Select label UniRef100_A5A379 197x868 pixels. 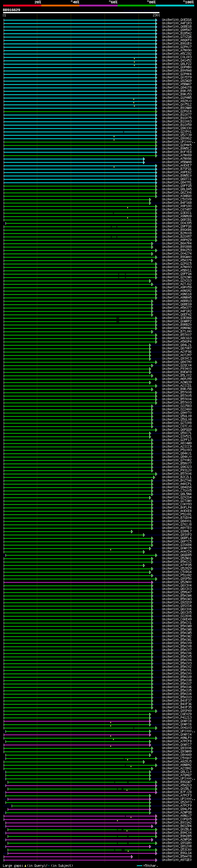coord(176,260)
